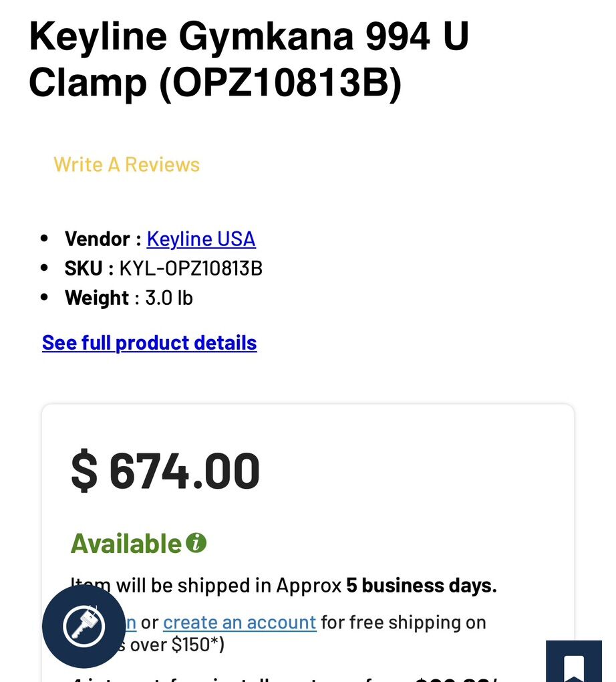Click See full product details
The height and width of the screenshot is (682, 616).
pos(149,342)
